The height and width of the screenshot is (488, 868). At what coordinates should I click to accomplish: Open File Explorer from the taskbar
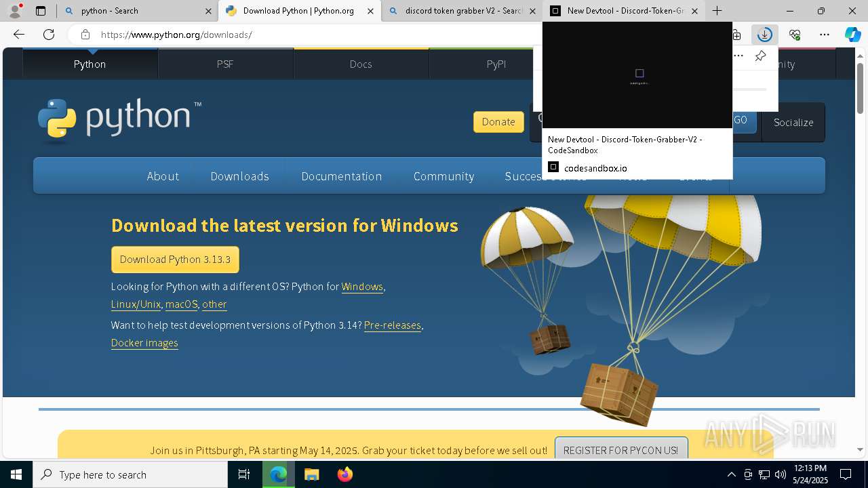[311, 474]
